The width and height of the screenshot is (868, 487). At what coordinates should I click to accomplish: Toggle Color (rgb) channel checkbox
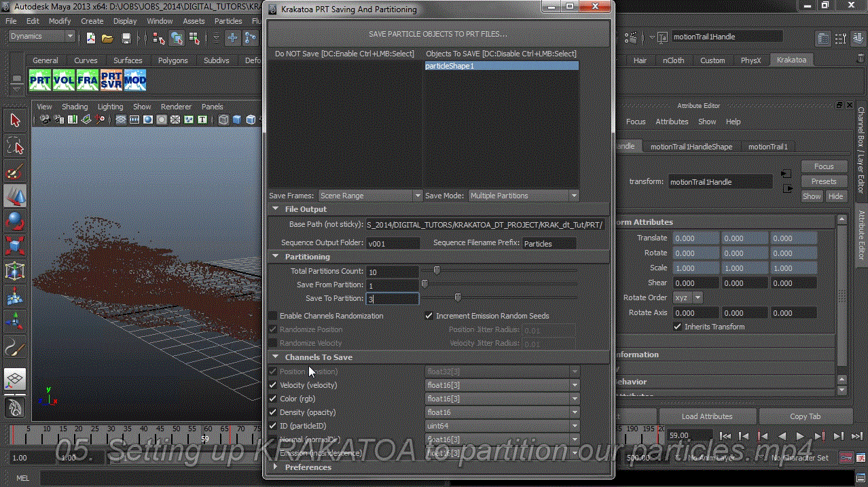pyautogui.click(x=273, y=399)
